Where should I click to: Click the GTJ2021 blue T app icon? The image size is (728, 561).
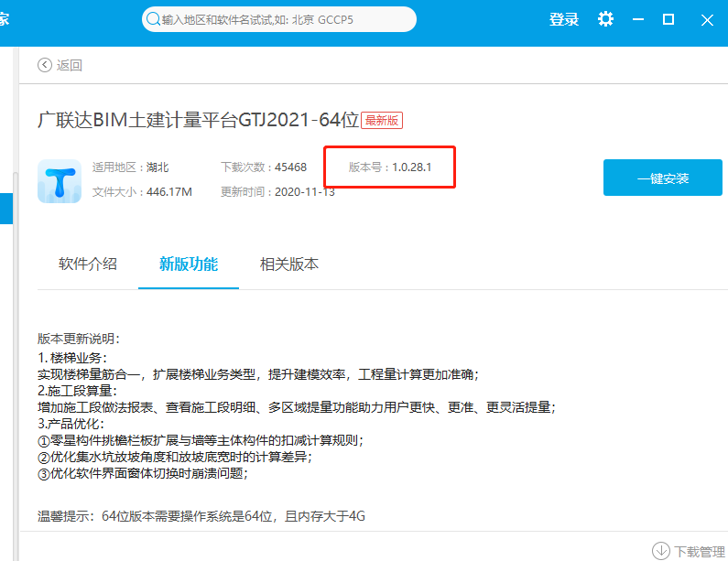pos(60,181)
